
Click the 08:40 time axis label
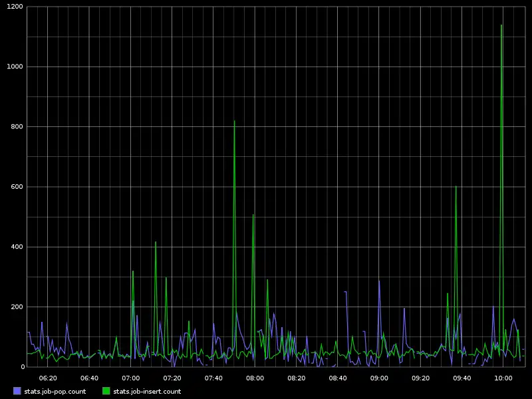338,378
